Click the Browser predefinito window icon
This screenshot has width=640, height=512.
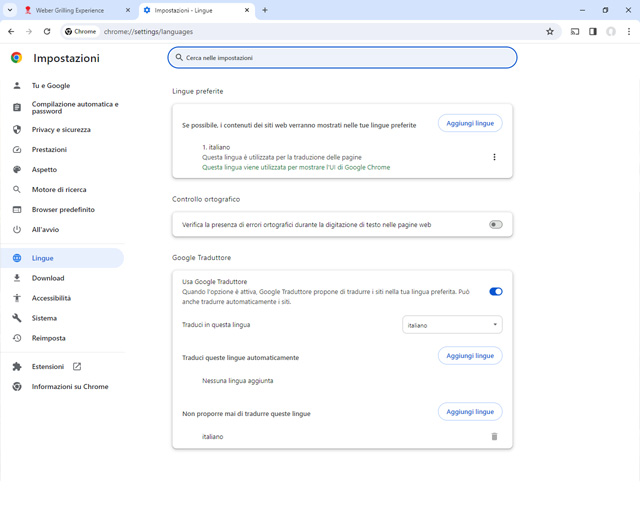tap(17, 209)
